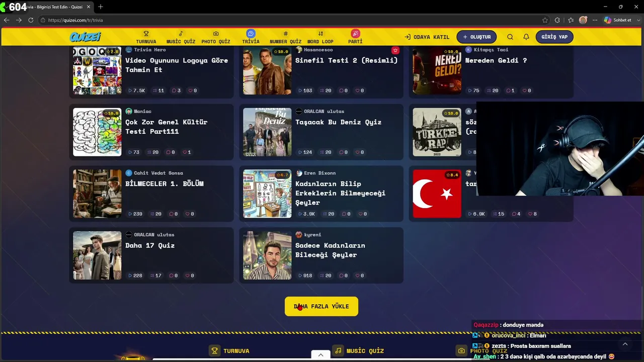
Task: Reload the page with the refresh icon
Action: [x=31, y=20]
